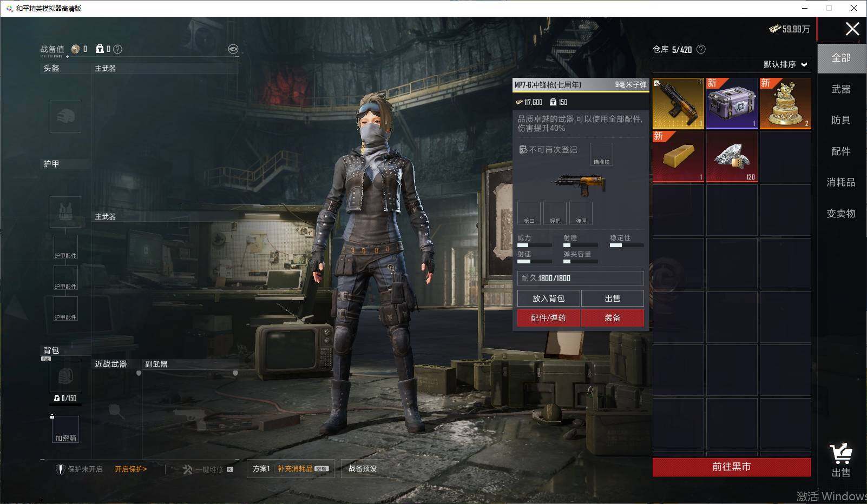Screen dimensions: 867x504
Task: Select the golden cake trophy item
Action: coord(785,103)
